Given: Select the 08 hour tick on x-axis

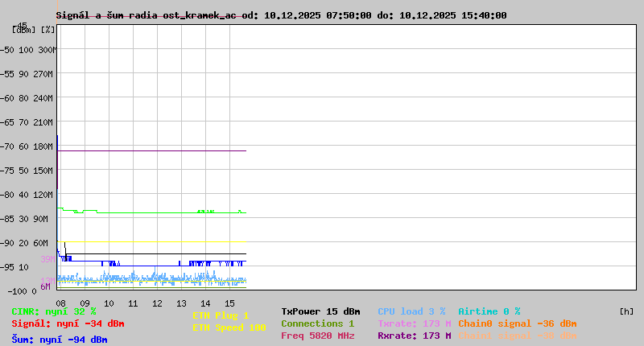Looking at the screenshot, I should click(x=60, y=303).
